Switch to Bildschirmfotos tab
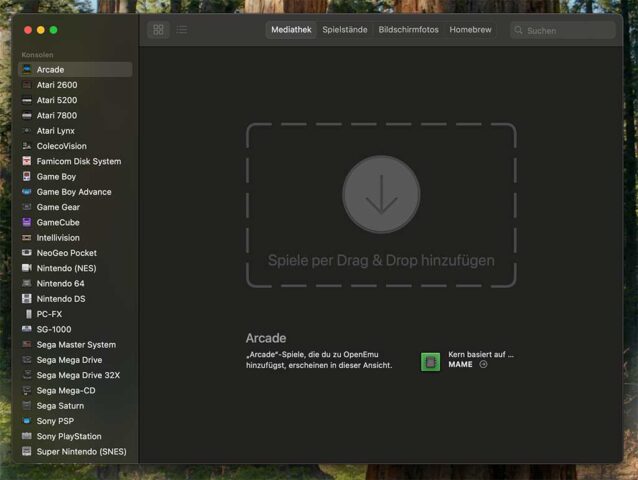Viewport: 638px width, 480px height. point(409,30)
